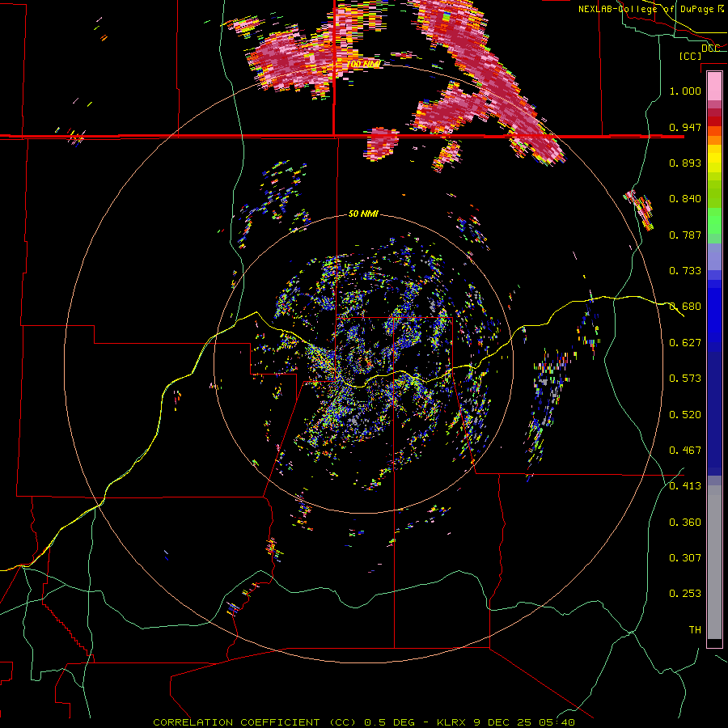Click the 0.573 color scale value
Viewport: 728px width, 728px height.
(x=685, y=378)
